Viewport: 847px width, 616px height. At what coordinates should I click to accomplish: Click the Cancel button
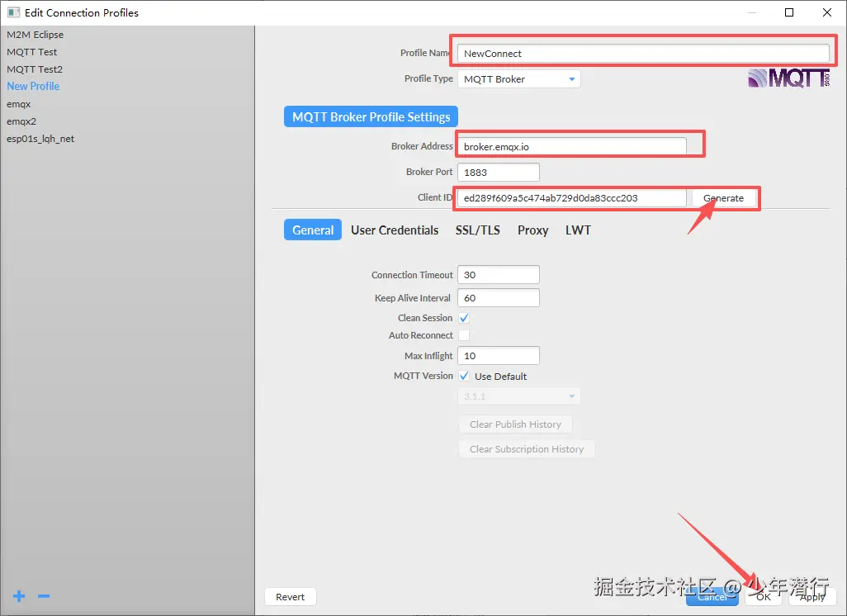712,596
